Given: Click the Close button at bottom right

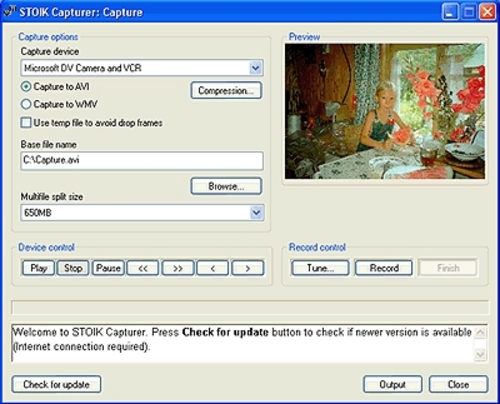Looking at the screenshot, I should (x=458, y=384).
